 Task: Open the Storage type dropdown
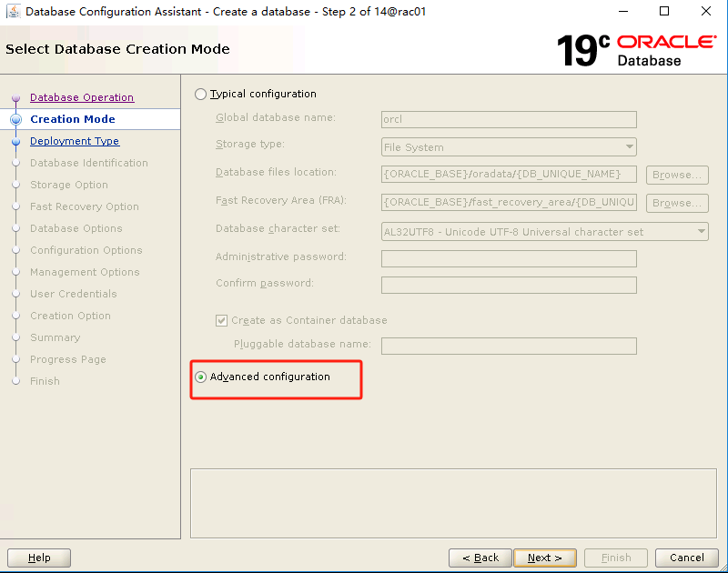[509, 147]
